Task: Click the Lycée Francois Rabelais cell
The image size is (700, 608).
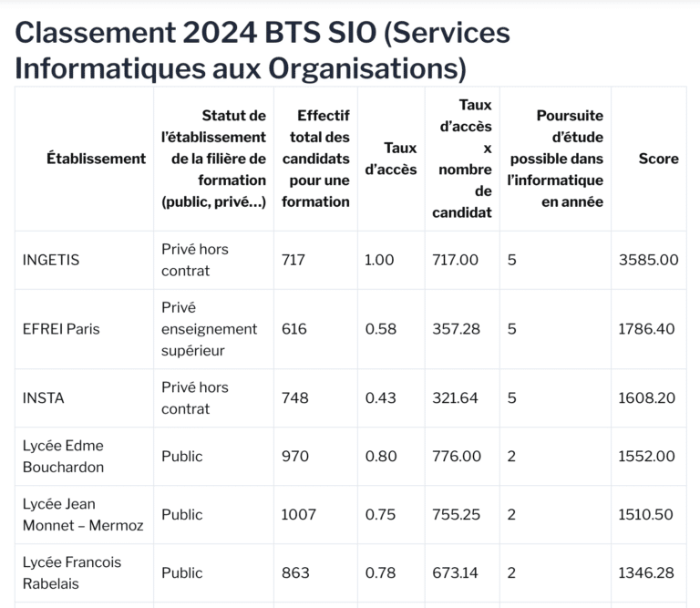Action: pyautogui.click(x=72, y=572)
